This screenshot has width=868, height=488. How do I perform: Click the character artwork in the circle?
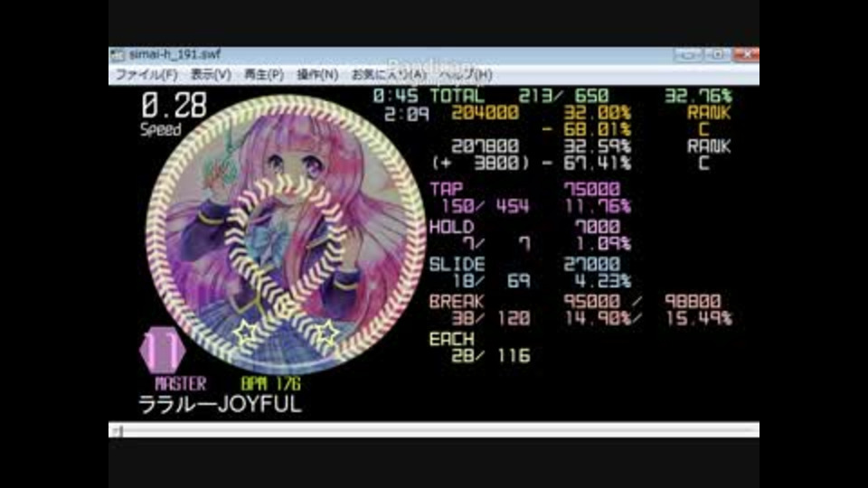tap(285, 235)
